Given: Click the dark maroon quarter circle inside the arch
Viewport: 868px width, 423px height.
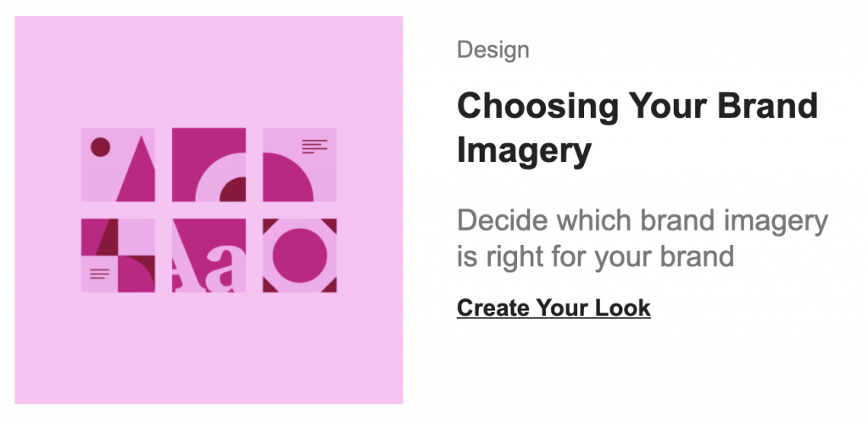Looking at the screenshot, I should (x=233, y=190).
